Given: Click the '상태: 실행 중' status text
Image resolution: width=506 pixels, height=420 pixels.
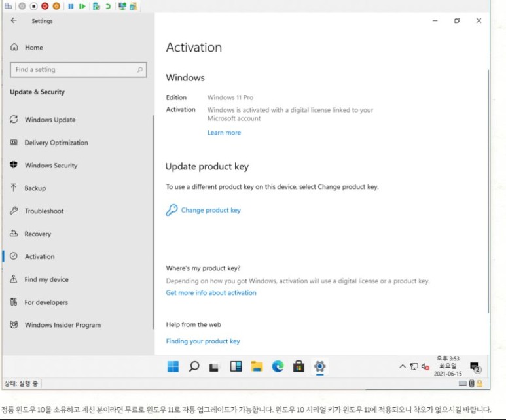Looking at the screenshot, I should point(21,383).
